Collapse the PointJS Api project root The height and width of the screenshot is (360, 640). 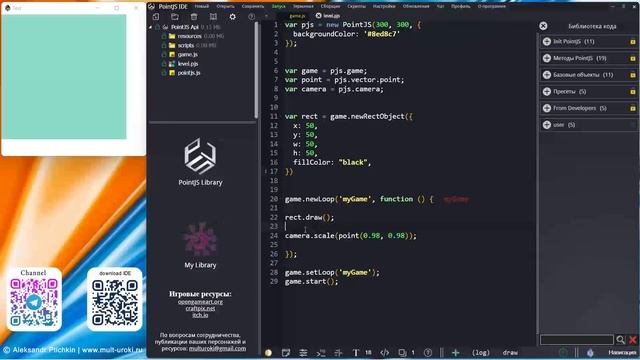(151, 27)
